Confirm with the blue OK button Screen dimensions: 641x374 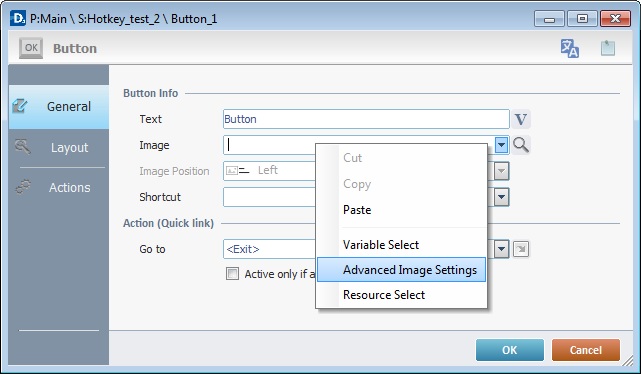[x=509, y=350]
